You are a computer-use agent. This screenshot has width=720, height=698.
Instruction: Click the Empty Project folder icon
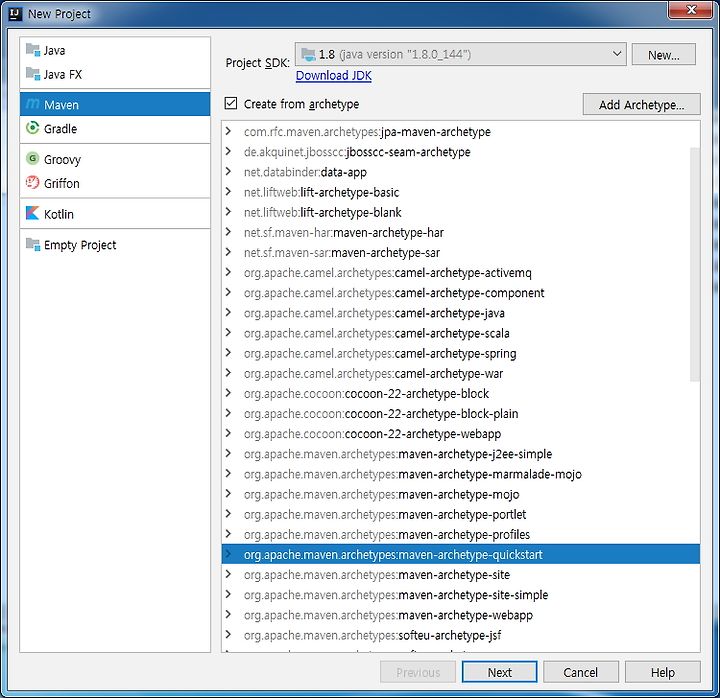[33, 244]
